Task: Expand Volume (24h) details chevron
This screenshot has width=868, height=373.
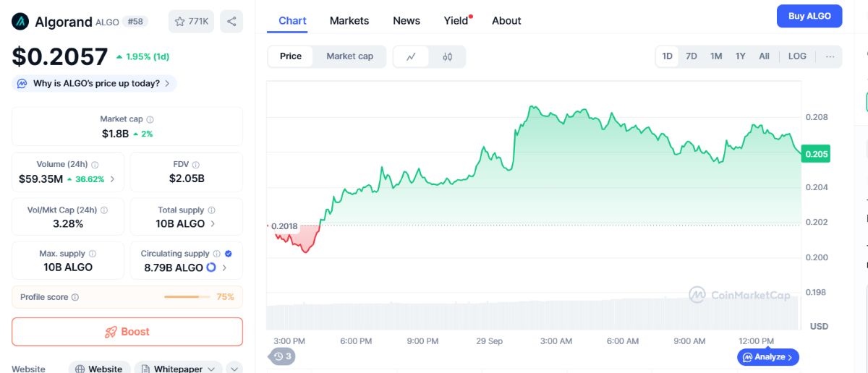Action: point(112,179)
